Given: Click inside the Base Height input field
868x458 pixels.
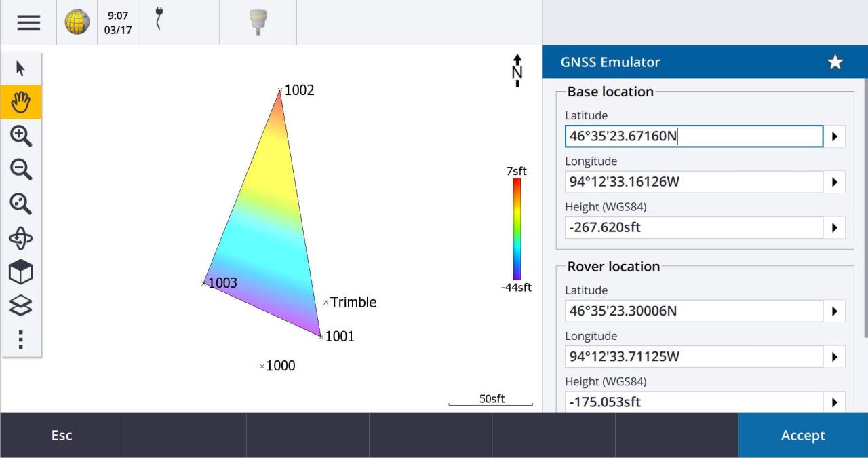Looking at the screenshot, I should click(692, 227).
